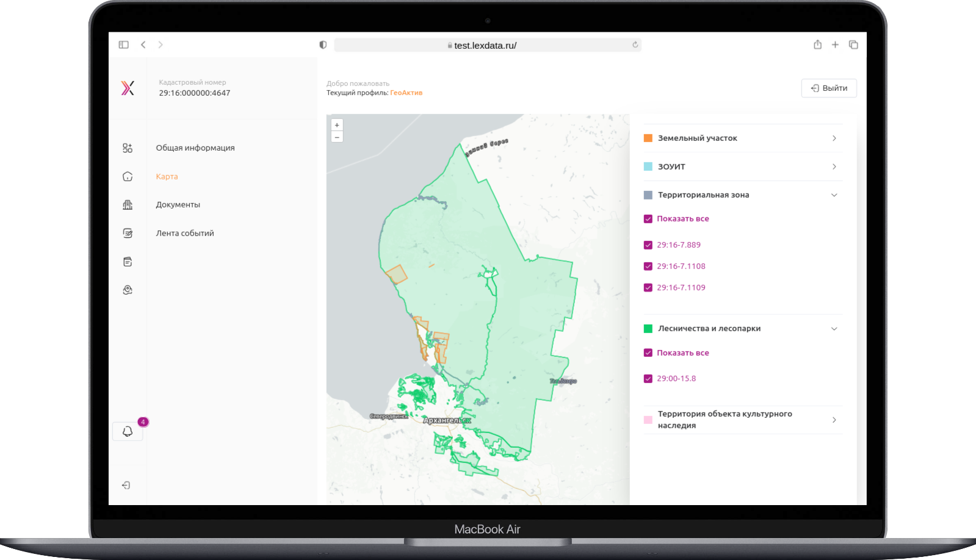Screen dimensions: 976x560
Task: Open the Documents building icon in sidebar
Action: click(128, 205)
